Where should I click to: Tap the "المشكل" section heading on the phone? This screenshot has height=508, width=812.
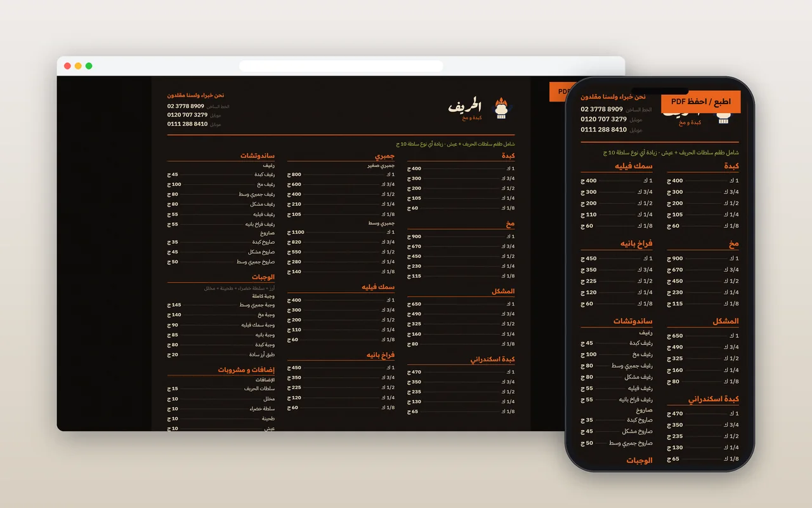[x=725, y=321]
